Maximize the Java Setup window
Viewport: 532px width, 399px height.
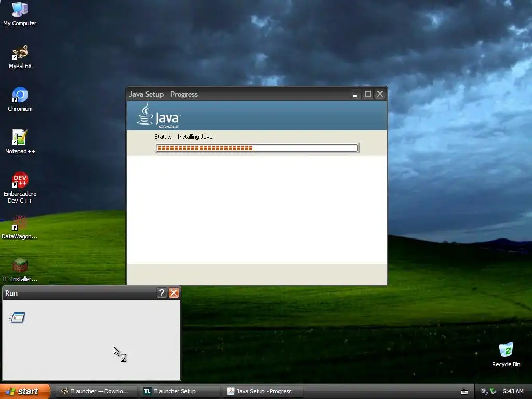coord(368,94)
